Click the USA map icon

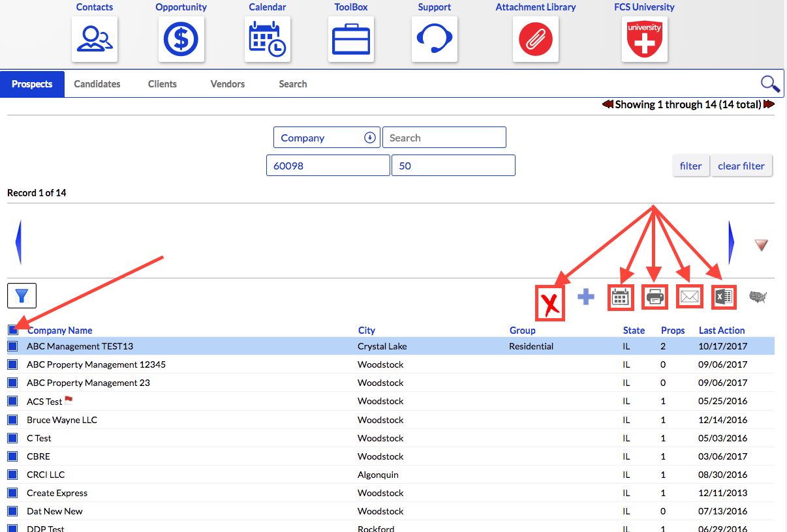coord(758,297)
